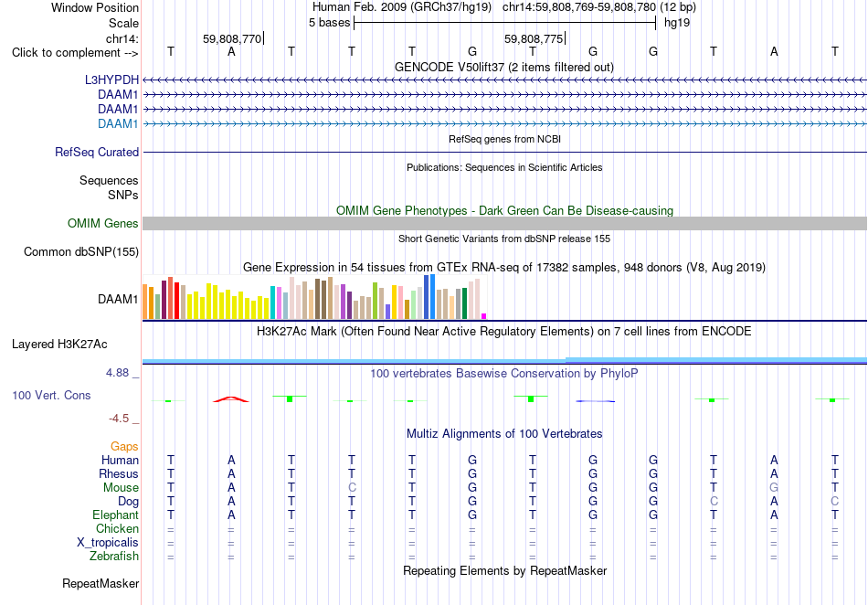Select the Human species label
This screenshot has height=605, width=868.
pyautogui.click(x=120, y=460)
